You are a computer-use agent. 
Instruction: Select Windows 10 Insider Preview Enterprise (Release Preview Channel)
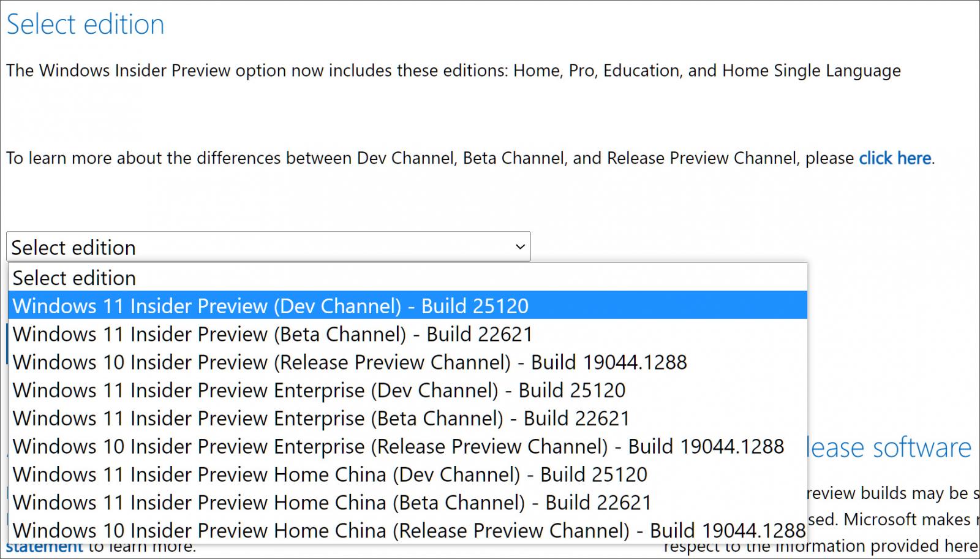coord(408,446)
